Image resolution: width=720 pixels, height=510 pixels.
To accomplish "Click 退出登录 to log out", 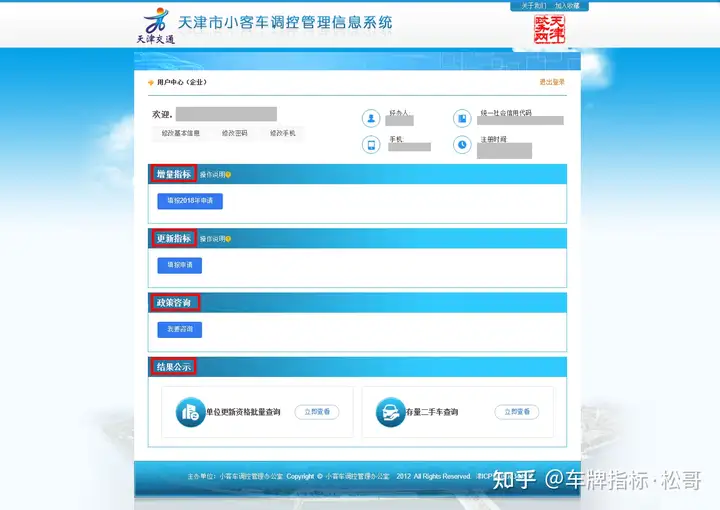I will coord(552,82).
